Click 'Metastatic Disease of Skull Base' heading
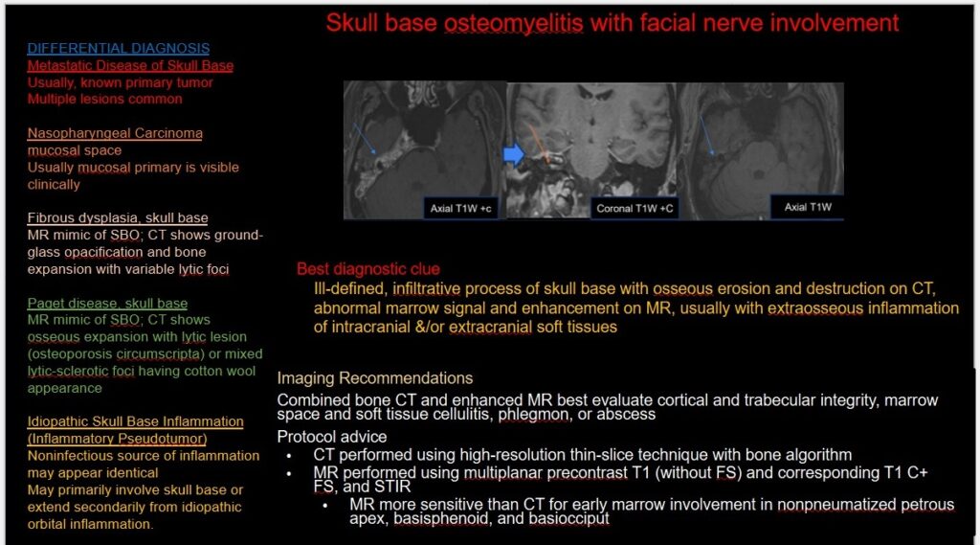Screen dimensions: 980x545 coord(130,66)
